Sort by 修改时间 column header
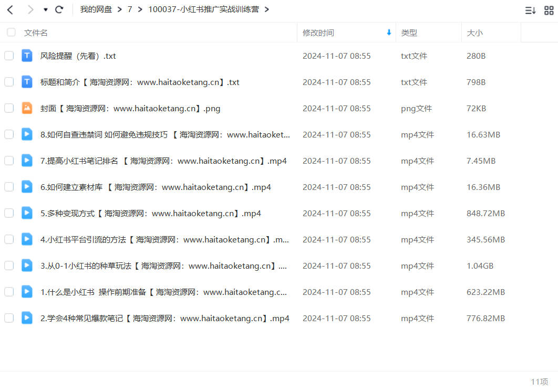Screen dimensions: 558x392 318,33
